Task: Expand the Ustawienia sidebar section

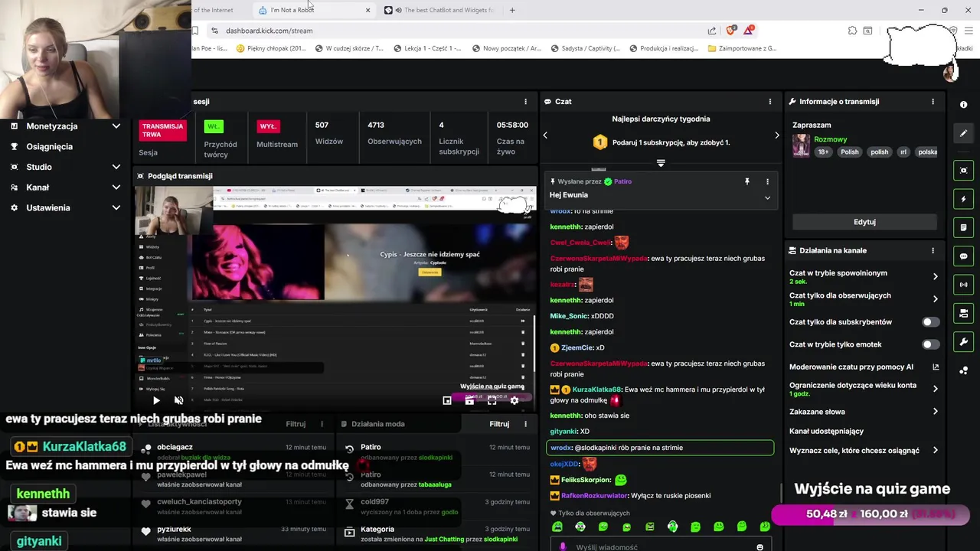Action: click(x=116, y=207)
